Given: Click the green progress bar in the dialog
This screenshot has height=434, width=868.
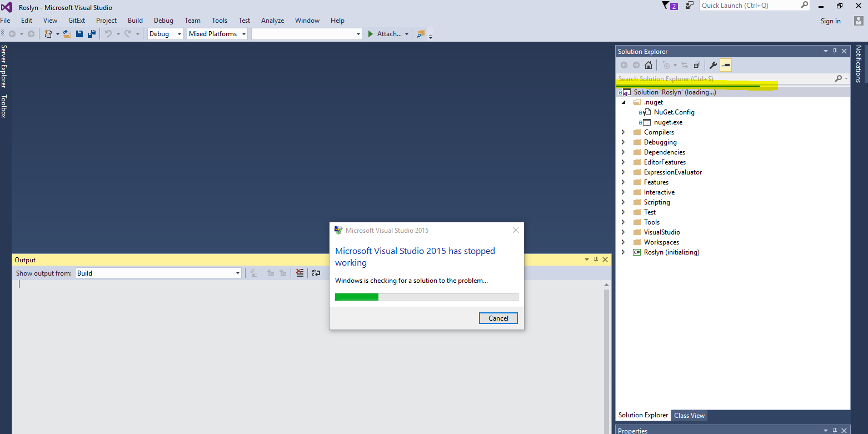Looking at the screenshot, I should [x=356, y=297].
